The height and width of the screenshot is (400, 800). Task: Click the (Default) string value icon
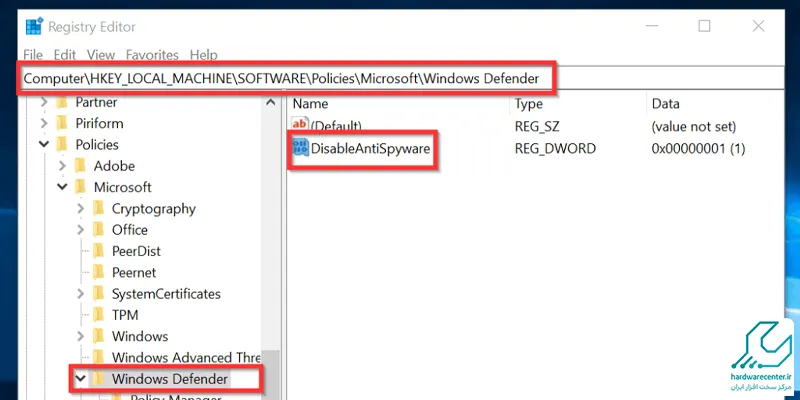click(300, 125)
